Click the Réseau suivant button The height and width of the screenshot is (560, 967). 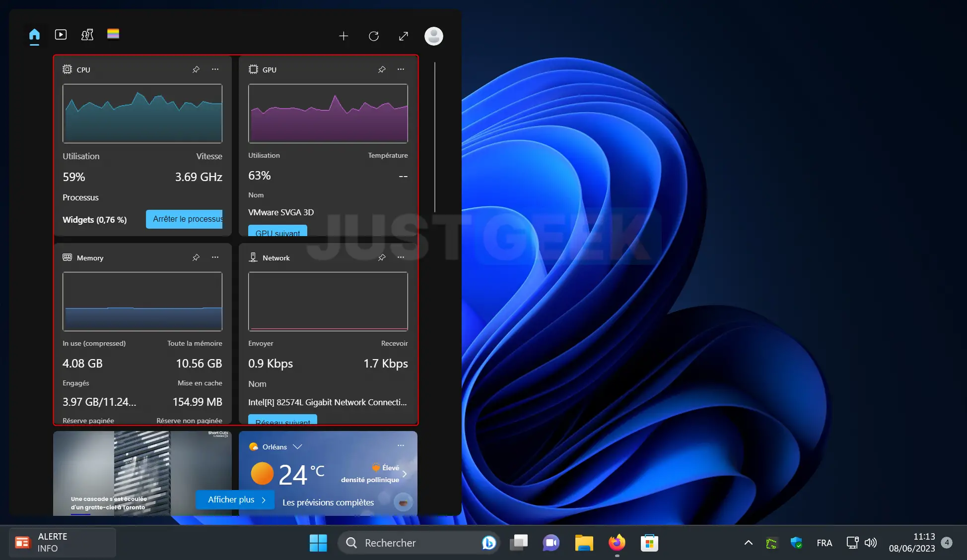click(x=282, y=419)
